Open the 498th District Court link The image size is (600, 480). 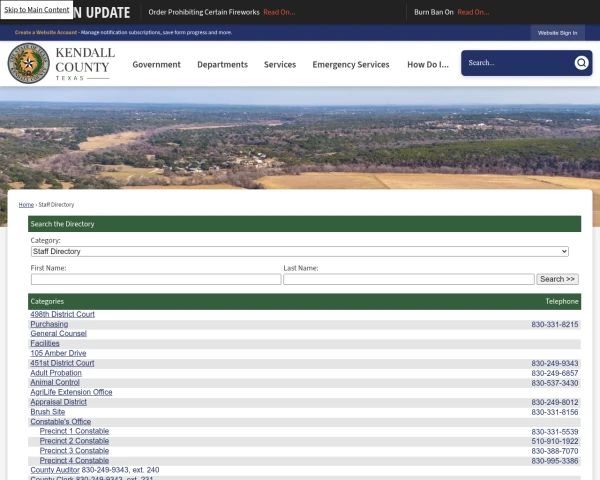pos(62,314)
